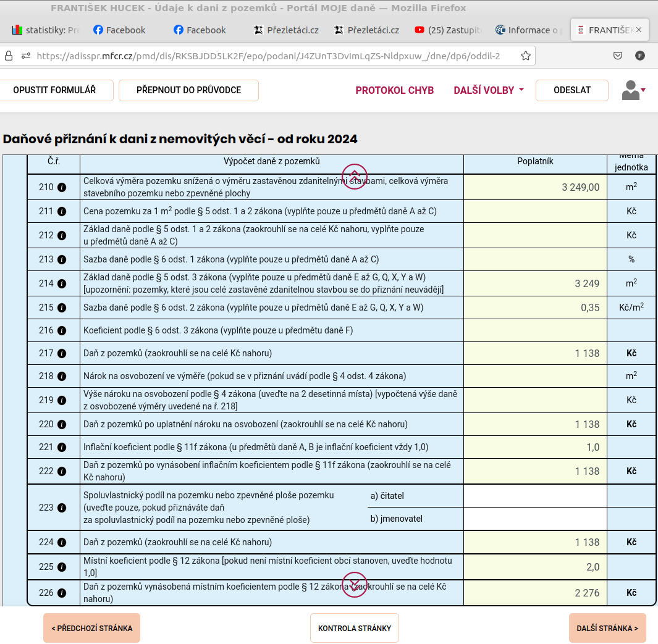Click empty row 213 tax rate field

[535, 259]
